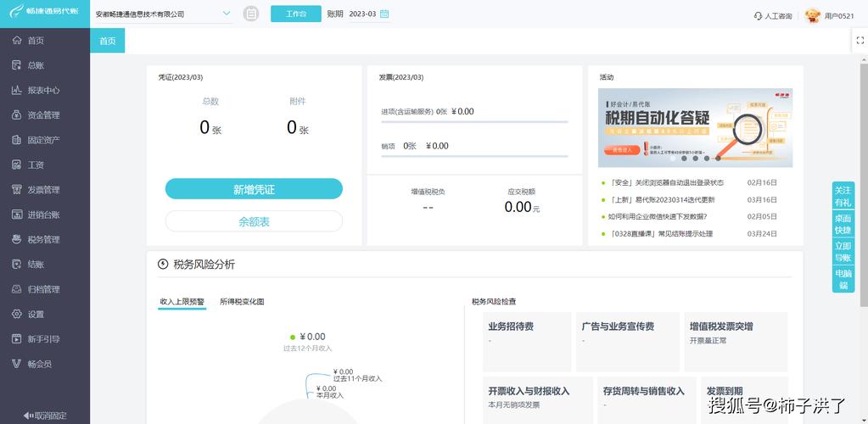Open the 账期 2023-03 period picker
This screenshot has width=868, height=424.
tap(369, 14)
